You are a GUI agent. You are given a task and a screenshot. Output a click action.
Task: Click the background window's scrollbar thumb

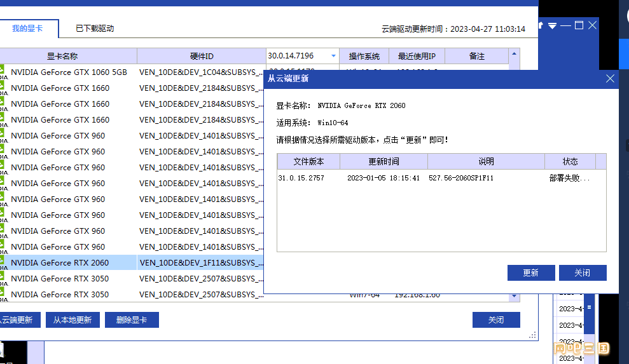pos(589,313)
